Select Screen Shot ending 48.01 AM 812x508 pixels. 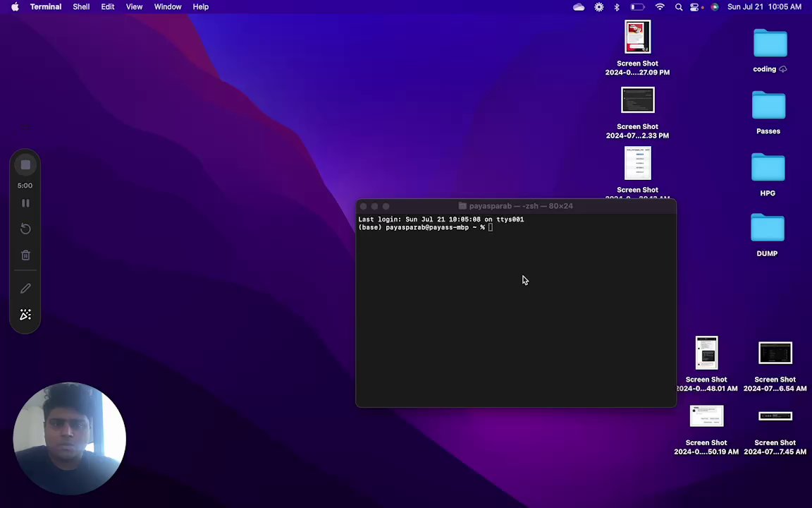pos(706,364)
